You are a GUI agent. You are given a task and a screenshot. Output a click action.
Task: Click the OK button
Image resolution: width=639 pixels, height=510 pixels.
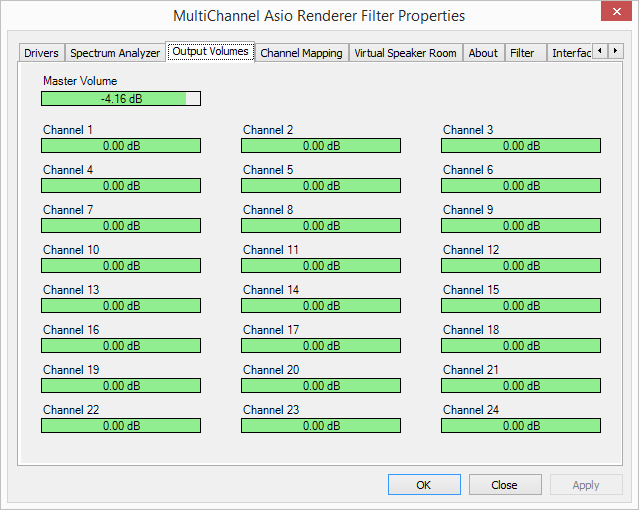click(424, 485)
